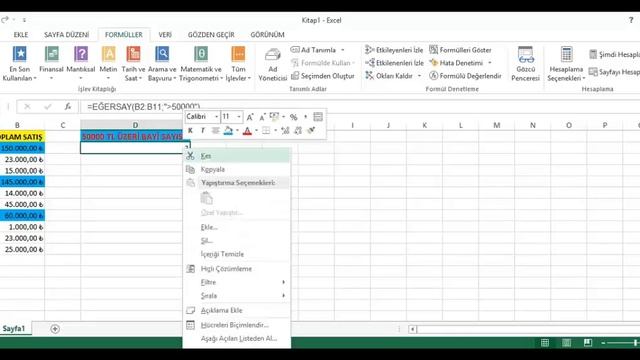Open the Mantıksal function category

[81, 64]
